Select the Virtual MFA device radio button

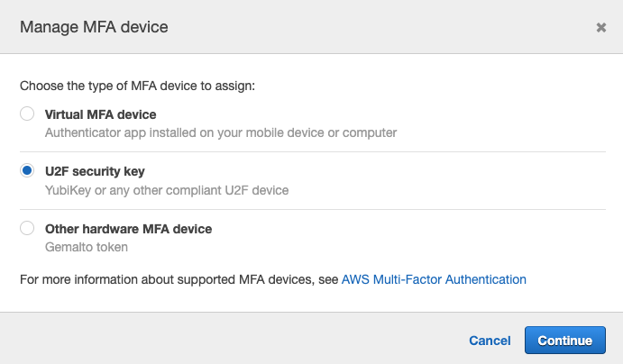click(x=27, y=114)
